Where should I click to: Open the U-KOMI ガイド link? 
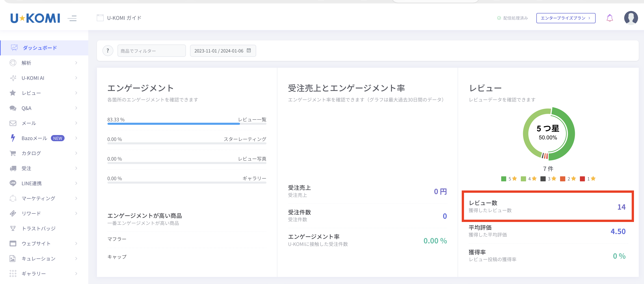[124, 18]
